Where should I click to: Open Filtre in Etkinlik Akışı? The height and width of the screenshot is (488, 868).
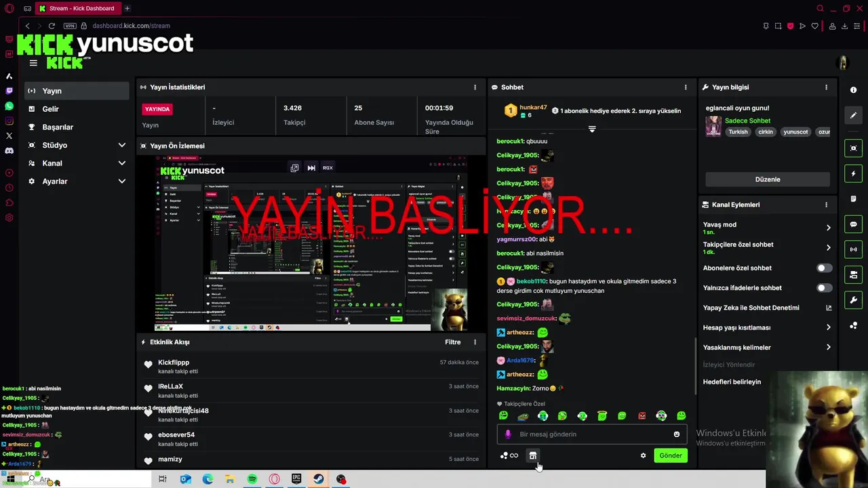[452, 342]
